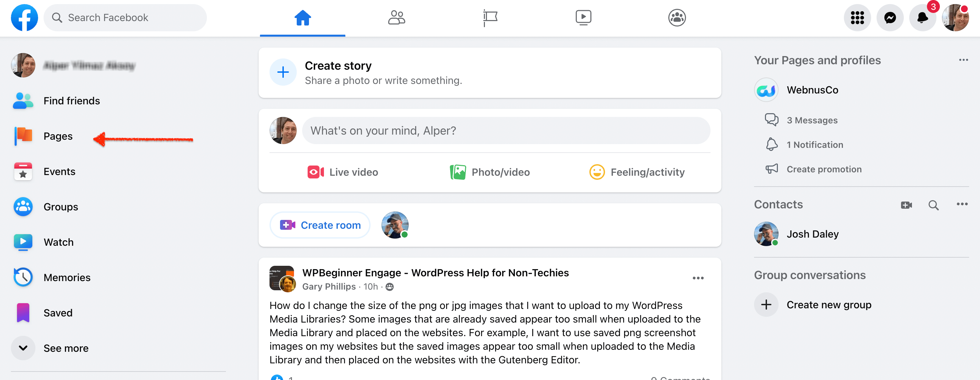This screenshot has width=980, height=380.
Task: Open Groups in the left sidebar
Action: (118, 207)
